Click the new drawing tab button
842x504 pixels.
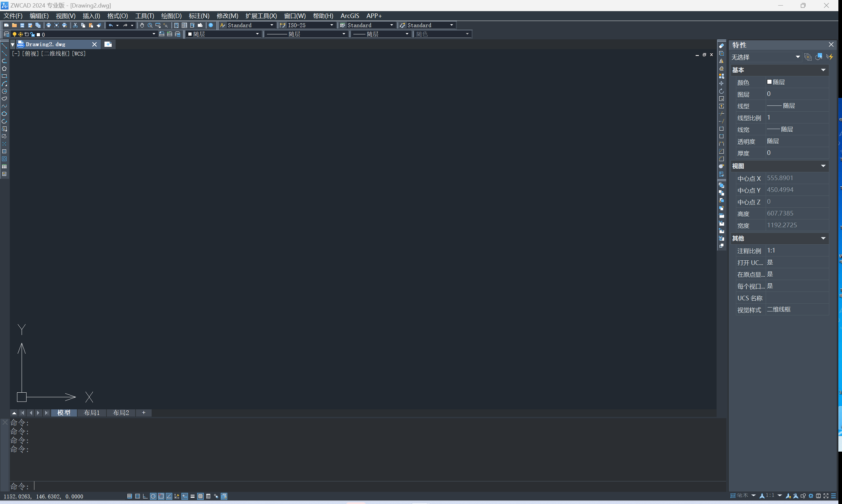tap(108, 44)
